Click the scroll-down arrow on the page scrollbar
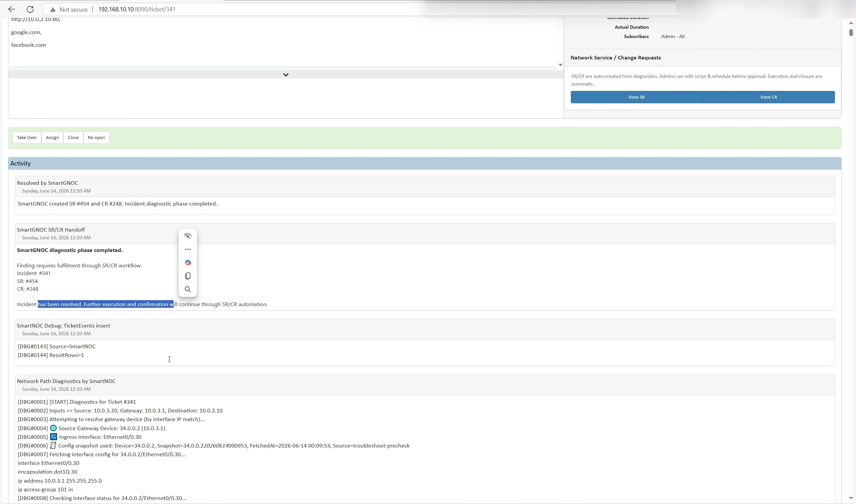 (851, 498)
